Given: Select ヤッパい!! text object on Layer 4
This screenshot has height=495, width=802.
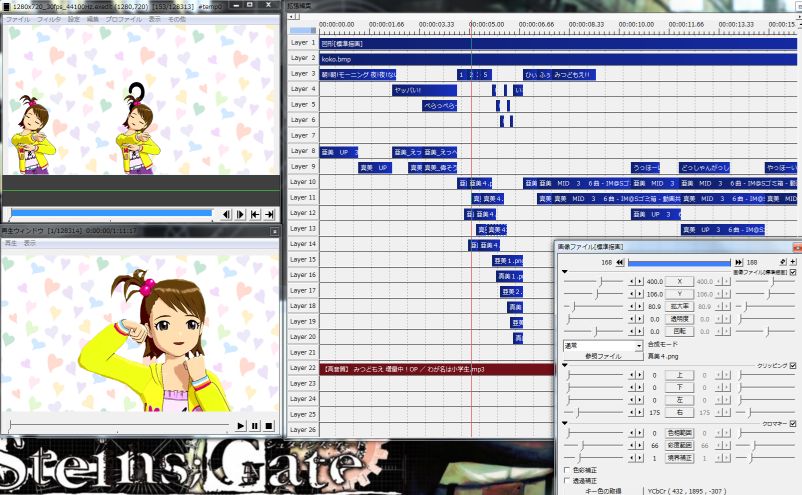Looking at the screenshot, I should 425,91.
